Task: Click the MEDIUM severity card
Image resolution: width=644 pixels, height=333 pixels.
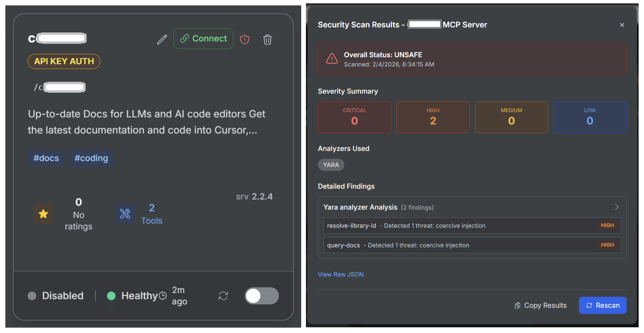Action: pyautogui.click(x=512, y=117)
